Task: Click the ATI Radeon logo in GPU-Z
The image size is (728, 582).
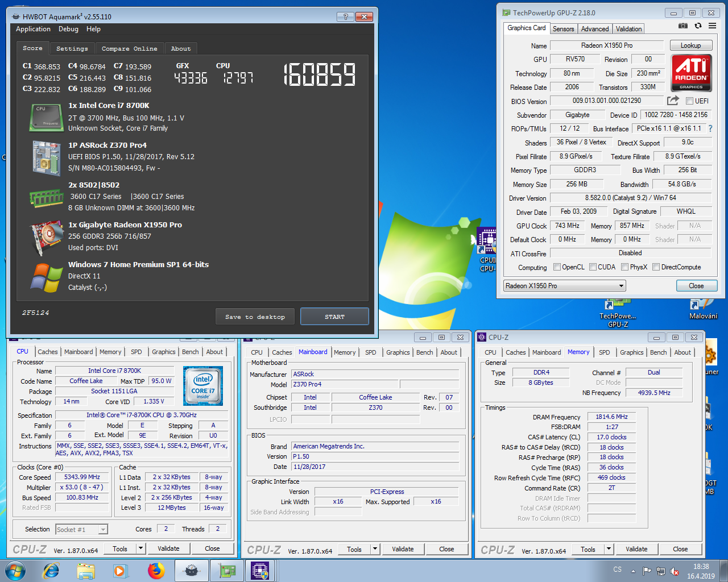Action: click(x=691, y=72)
